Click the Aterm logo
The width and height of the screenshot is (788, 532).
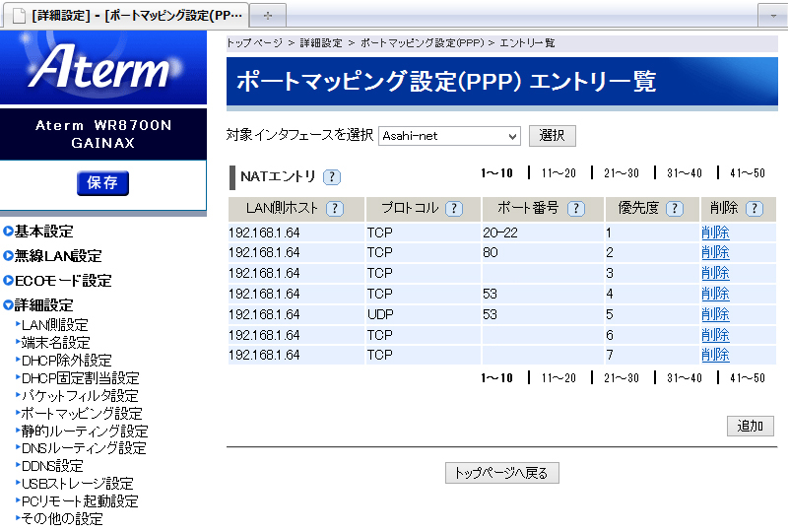pos(103,67)
